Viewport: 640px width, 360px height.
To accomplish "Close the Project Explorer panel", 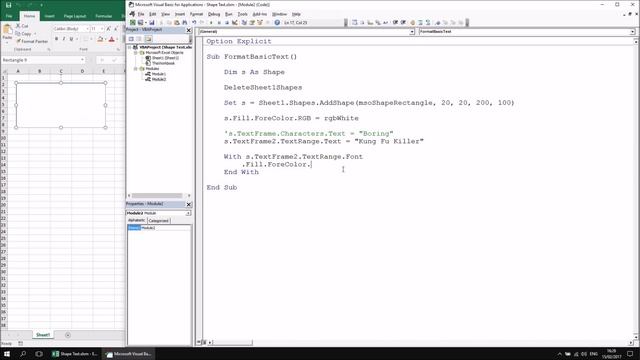I will pyautogui.click(x=189, y=30).
